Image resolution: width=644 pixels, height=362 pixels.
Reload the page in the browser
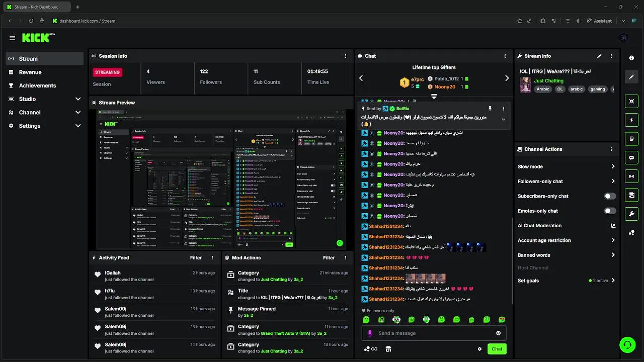pos(31,21)
